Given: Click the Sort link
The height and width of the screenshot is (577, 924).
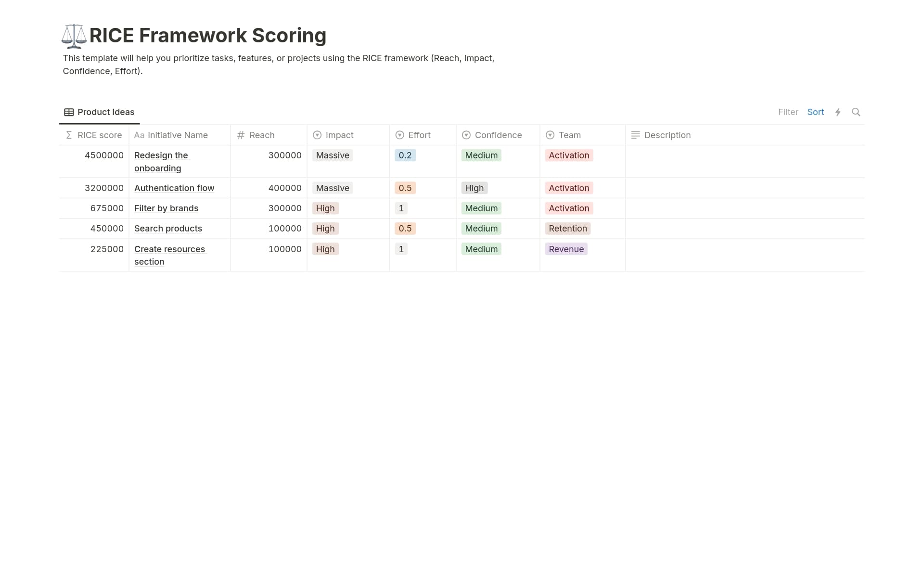Looking at the screenshot, I should tap(815, 112).
